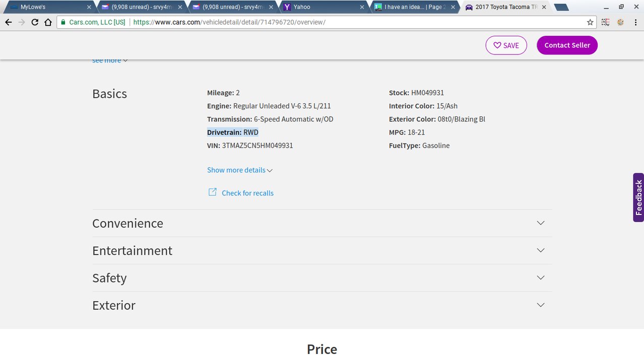Screen dimensions: 644x362
Task: Click the heart SAVE button
Action: (506, 45)
